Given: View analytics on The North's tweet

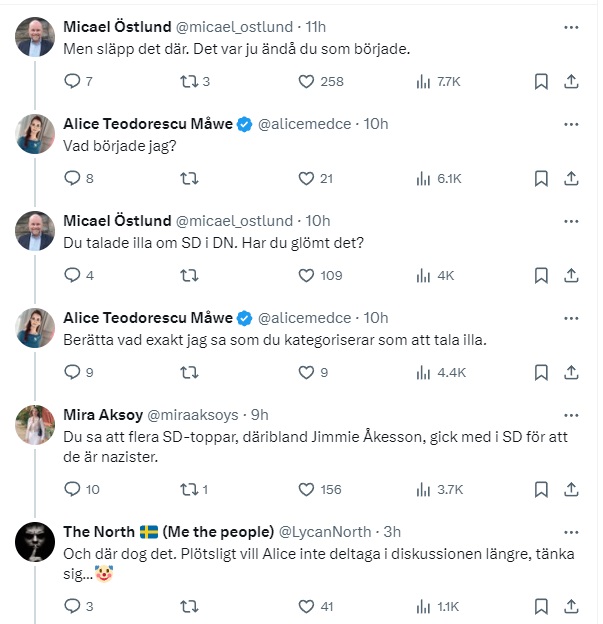Looking at the screenshot, I should 423,605.
